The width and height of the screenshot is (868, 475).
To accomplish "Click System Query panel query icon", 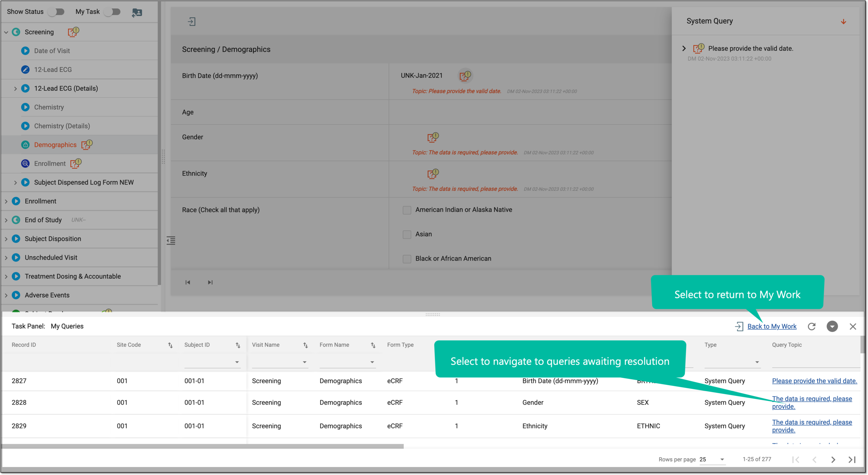I will pos(699,48).
